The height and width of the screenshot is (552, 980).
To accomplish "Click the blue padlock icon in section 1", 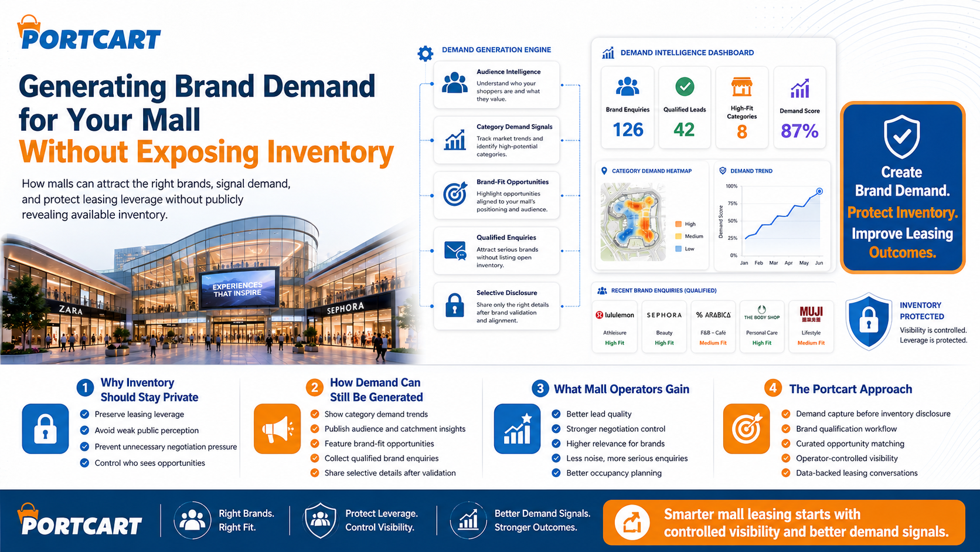I will tap(45, 429).
